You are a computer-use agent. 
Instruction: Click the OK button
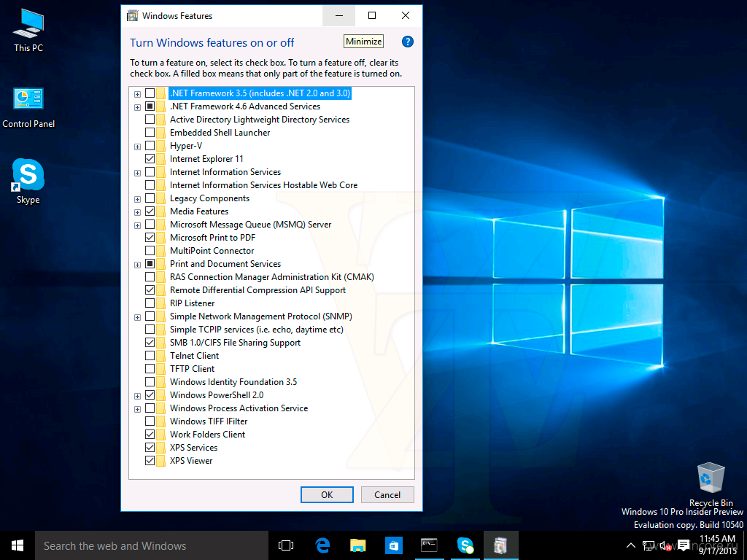pyautogui.click(x=327, y=495)
